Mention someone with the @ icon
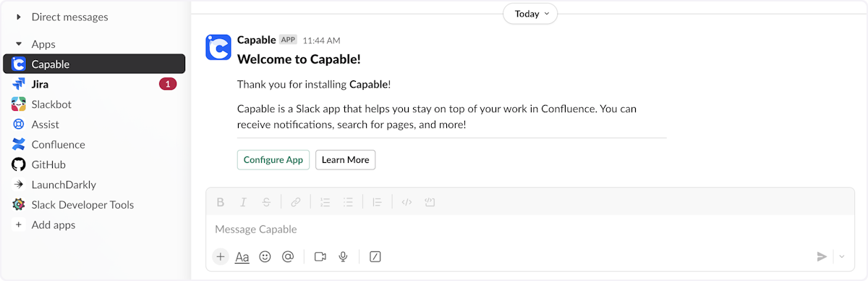The image size is (868, 281). (x=287, y=256)
